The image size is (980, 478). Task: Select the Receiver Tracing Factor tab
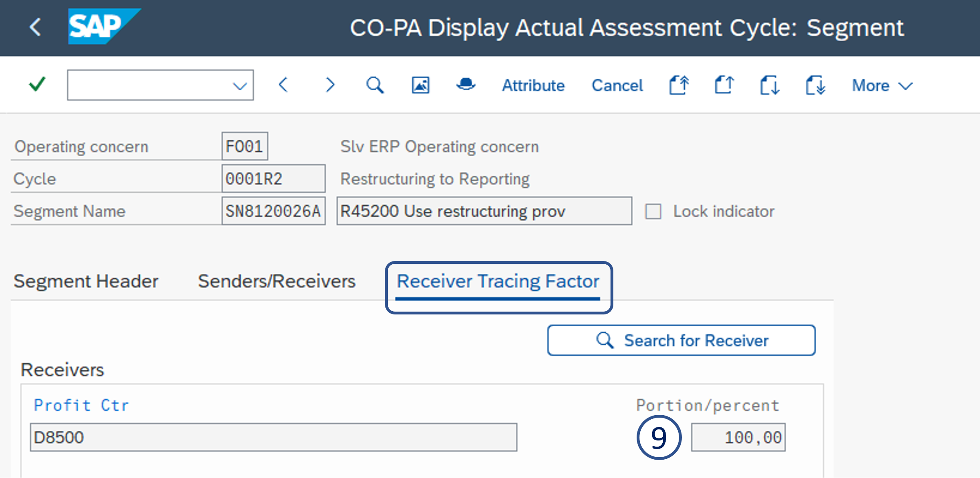click(498, 281)
